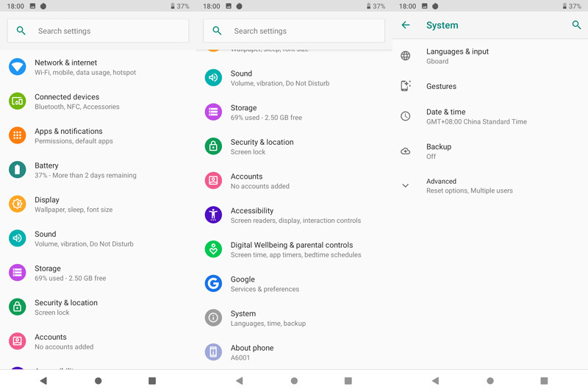Tap 'Screen time, app timers, bedtime schedules'
The height and width of the screenshot is (392, 588).
pyautogui.click(x=295, y=254)
